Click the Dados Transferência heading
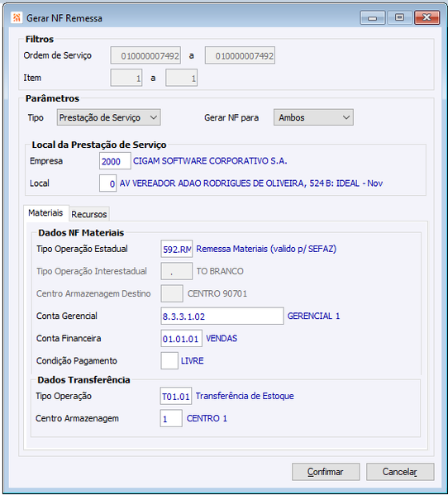The height and width of the screenshot is (495, 448). (x=83, y=380)
